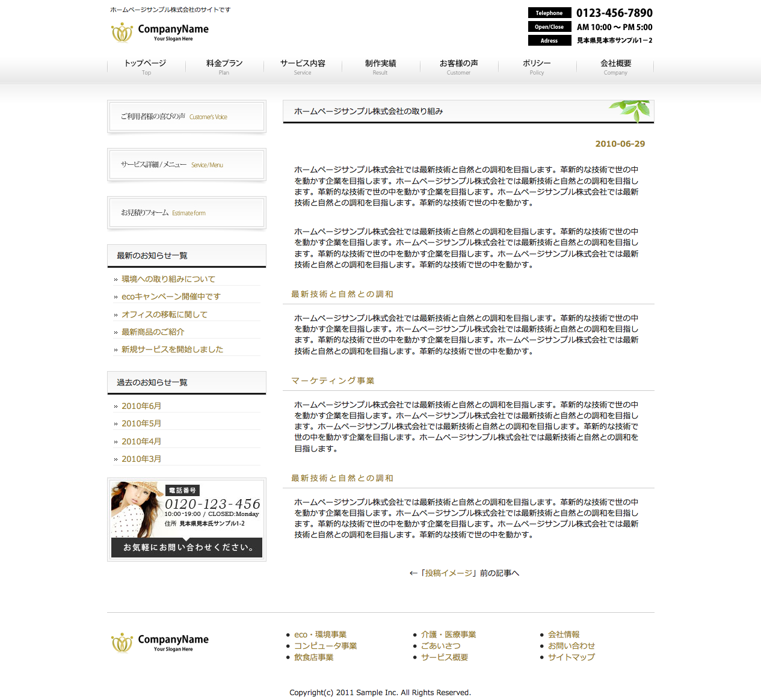Click the phone contact banner image
761x700 pixels.
tap(186, 520)
